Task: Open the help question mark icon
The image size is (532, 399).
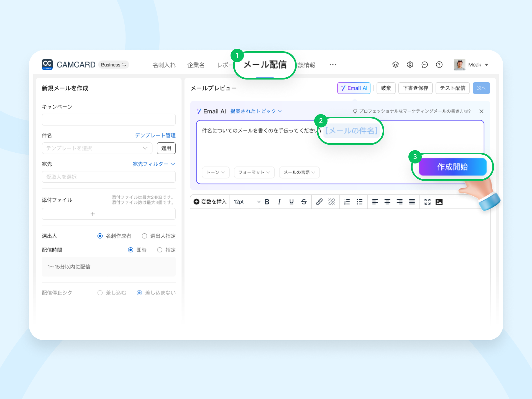Action: [x=439, y=65]
